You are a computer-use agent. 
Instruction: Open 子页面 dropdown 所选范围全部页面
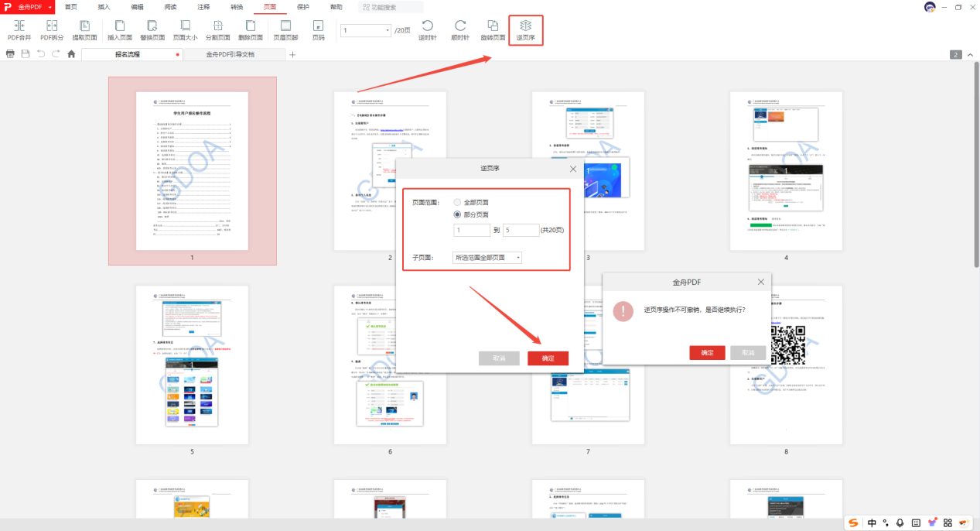487,258
